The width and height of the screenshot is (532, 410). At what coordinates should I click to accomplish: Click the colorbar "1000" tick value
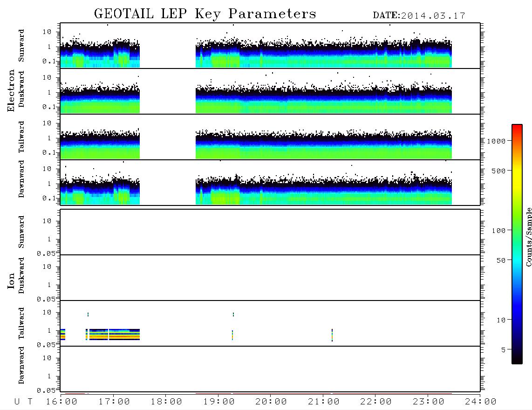click(x=496, y=141)
